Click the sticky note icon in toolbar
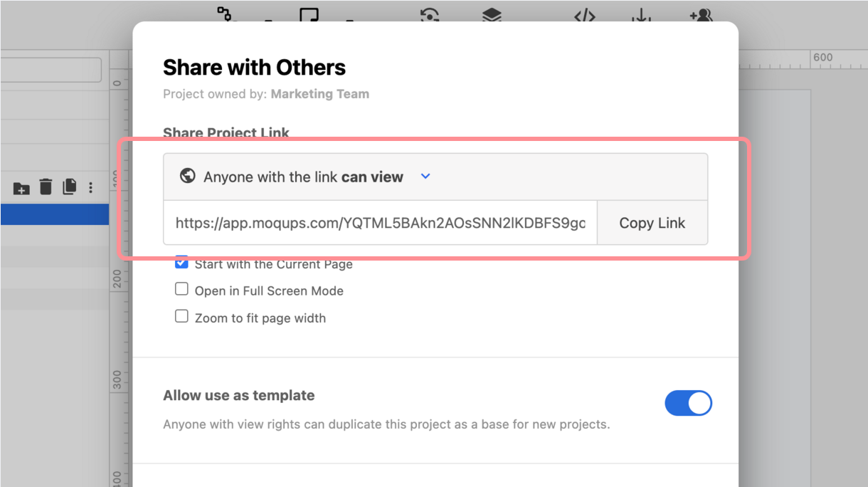 (x=309, y=14)
